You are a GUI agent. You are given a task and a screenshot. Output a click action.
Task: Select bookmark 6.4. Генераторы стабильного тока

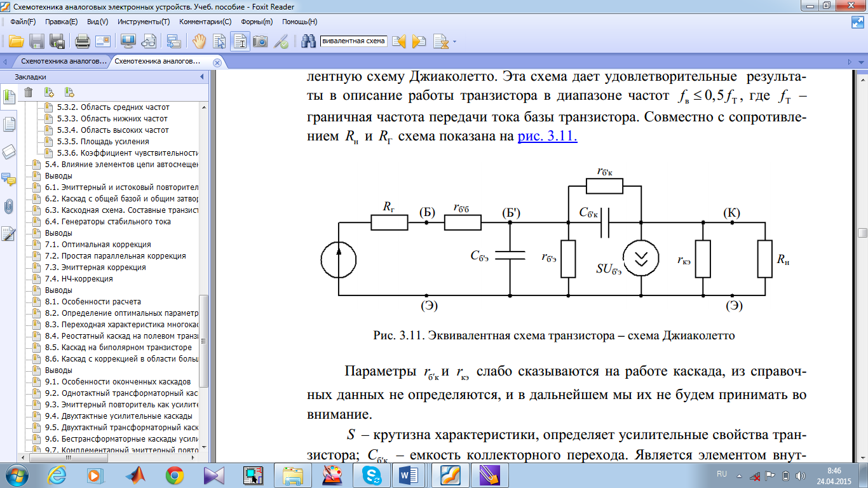tap(108, 221)
